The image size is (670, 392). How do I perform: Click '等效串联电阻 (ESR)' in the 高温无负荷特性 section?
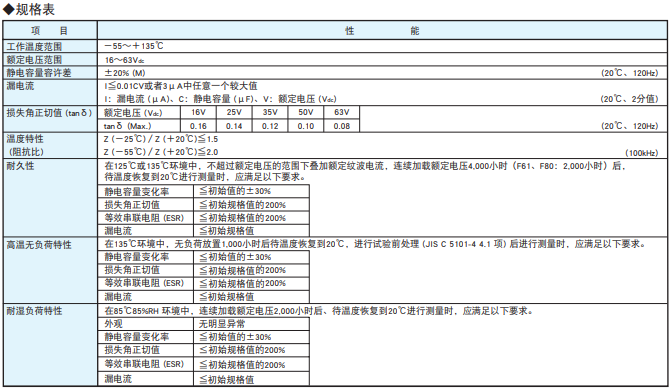144,283
